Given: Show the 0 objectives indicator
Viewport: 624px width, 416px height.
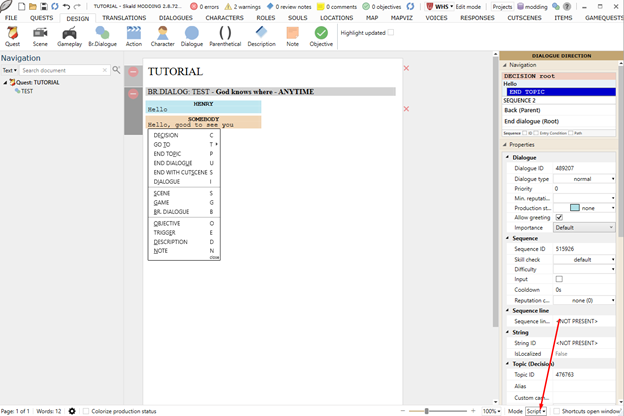Looking at the screenshot, I should pos(382,6).
